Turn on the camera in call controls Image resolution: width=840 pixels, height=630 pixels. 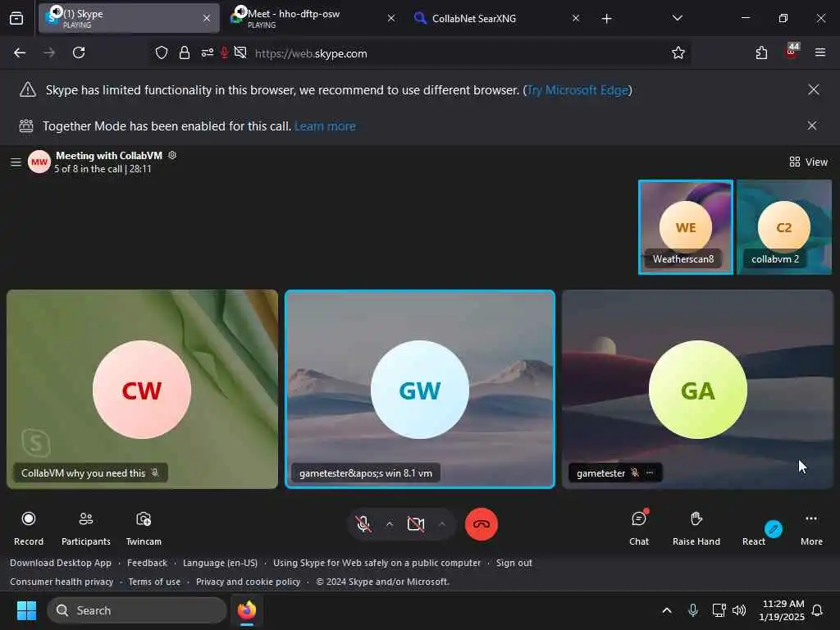(x=416, y=524)
